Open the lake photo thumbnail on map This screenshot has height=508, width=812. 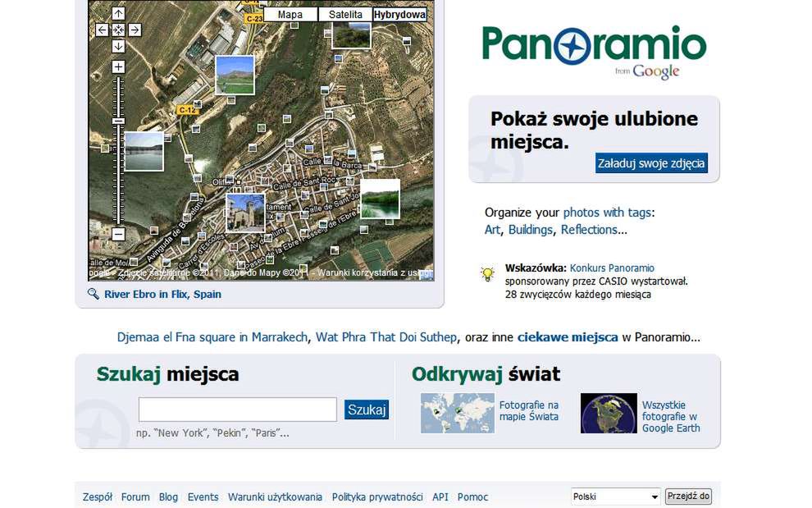[144, 151]
